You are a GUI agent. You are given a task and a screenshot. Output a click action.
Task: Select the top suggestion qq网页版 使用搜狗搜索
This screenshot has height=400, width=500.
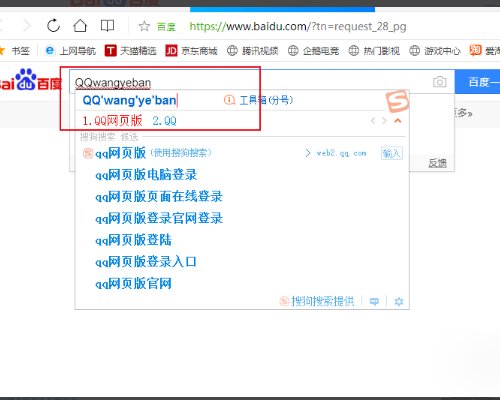[x=147, y=153]
